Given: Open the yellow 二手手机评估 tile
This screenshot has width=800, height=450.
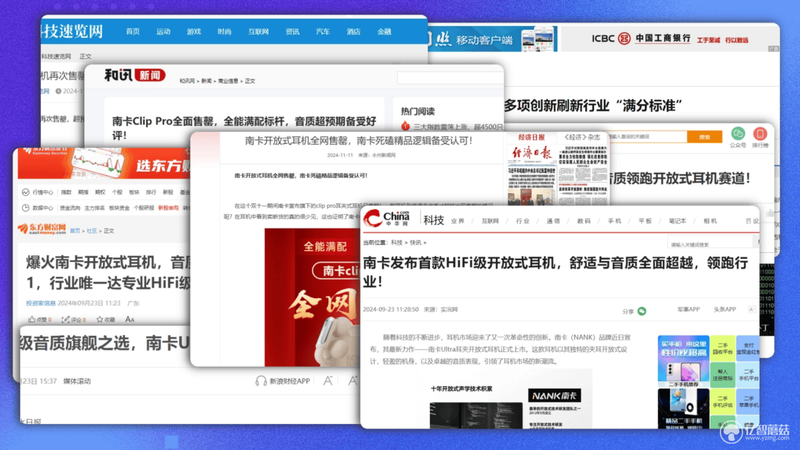Looking at the screenshot, I should tap(722, 402).
